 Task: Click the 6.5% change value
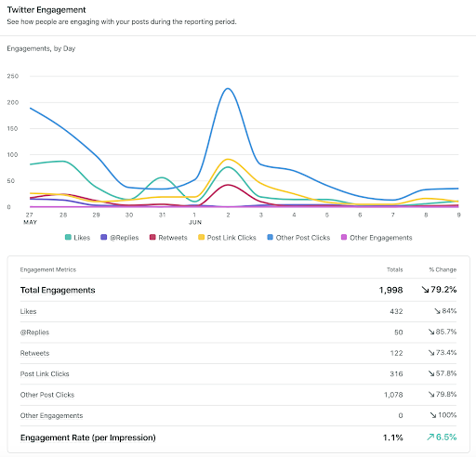click(x=446, y=437)
